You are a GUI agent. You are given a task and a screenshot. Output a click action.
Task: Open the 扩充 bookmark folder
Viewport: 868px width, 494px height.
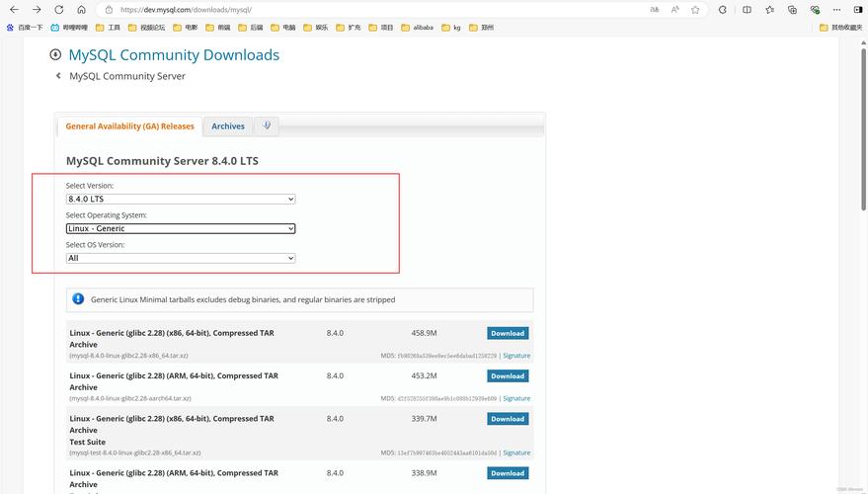[x=349, y=27]
